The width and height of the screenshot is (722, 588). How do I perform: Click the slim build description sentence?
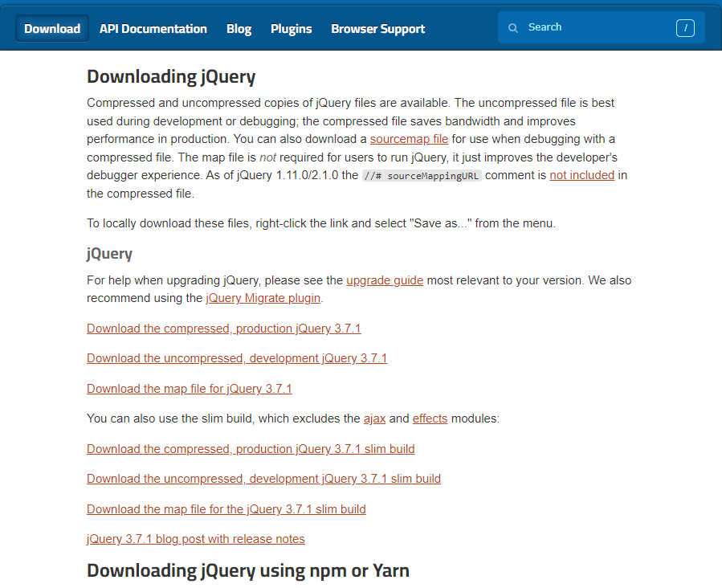(293, 419)
